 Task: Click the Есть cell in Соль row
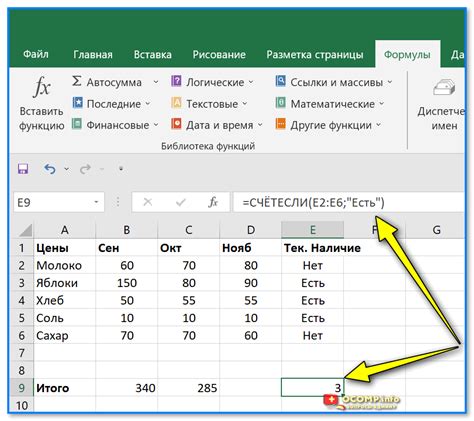pyautogui.click(x=312, y=318)
